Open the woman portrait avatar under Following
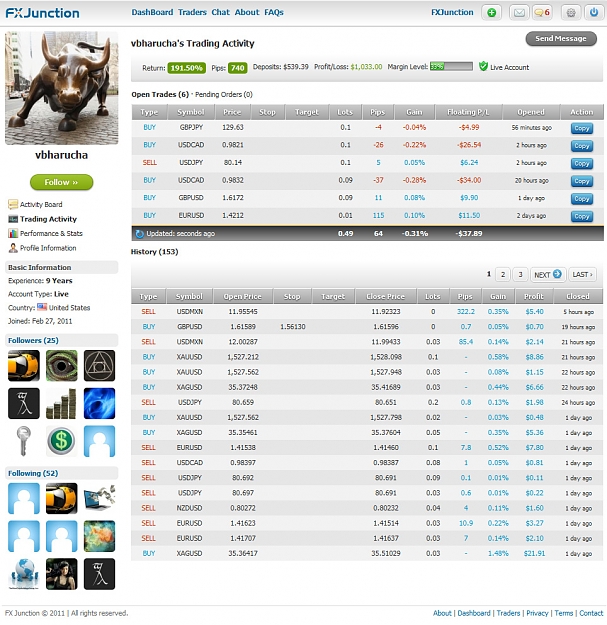 (61, 574)
